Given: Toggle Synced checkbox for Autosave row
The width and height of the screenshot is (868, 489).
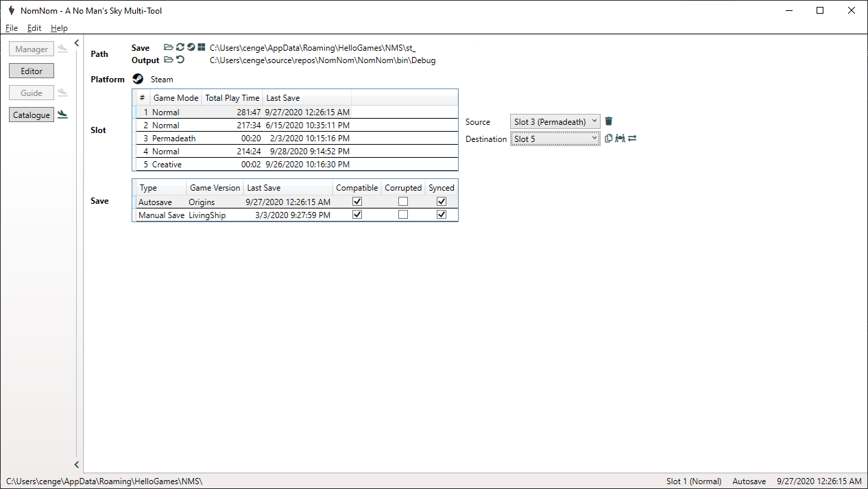Looking at the screenshot, I should pyautogui.click(x=442, y=202).
